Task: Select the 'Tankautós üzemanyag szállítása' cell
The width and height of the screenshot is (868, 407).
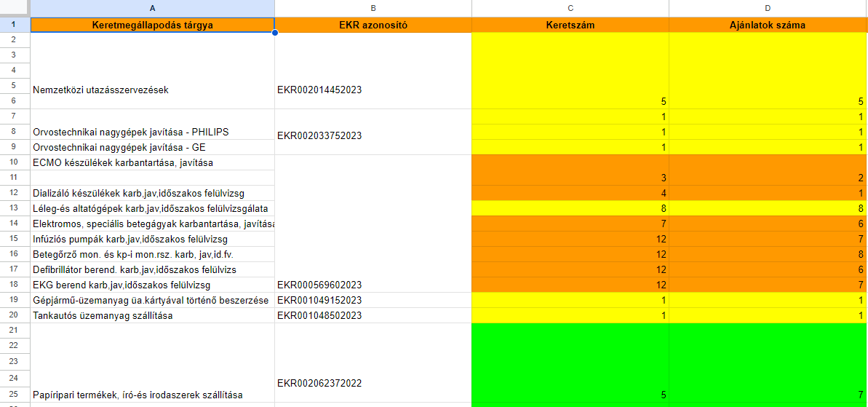Action: (x=152, y=315)
